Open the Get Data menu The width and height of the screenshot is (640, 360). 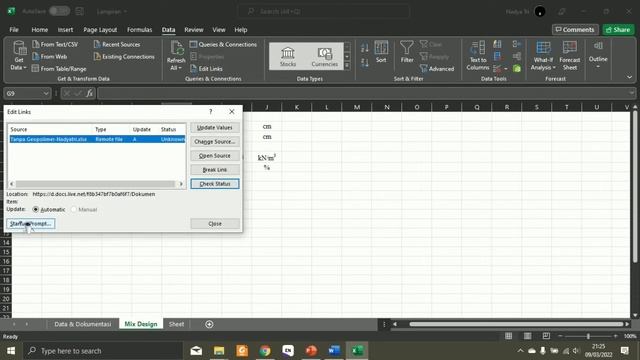pyautogui.click(x=19, y=56)
